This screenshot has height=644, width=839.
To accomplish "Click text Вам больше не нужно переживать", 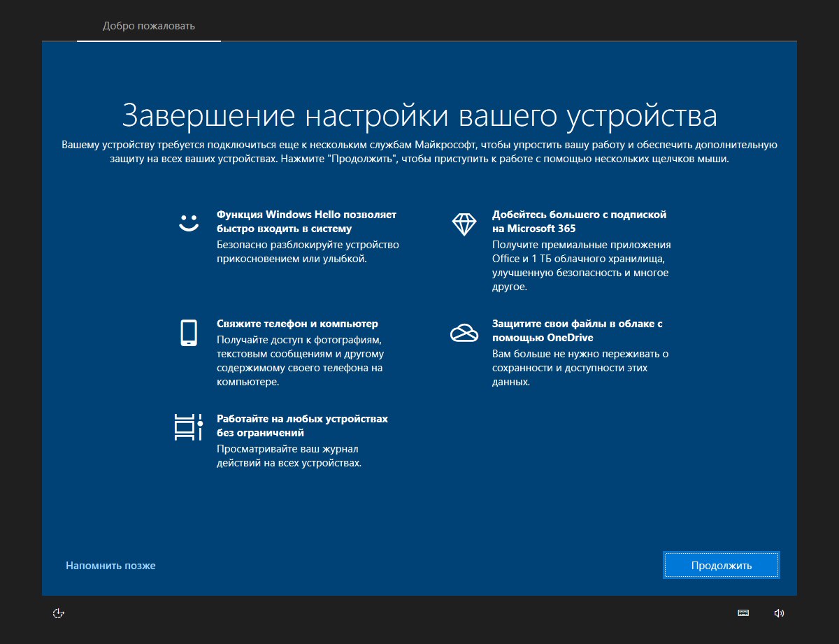I will pos(581,368).
